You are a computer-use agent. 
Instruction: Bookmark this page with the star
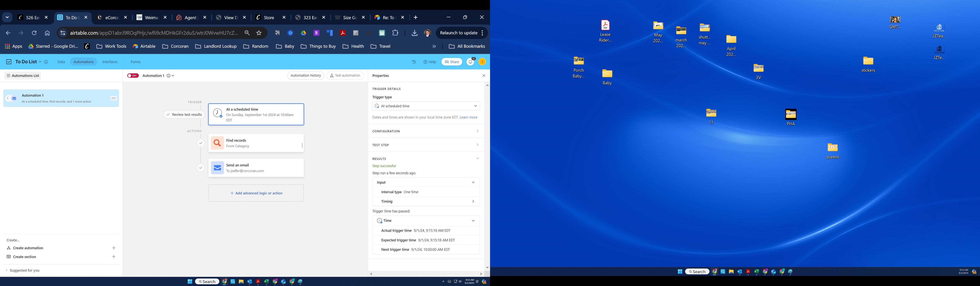tap(259, 33)
